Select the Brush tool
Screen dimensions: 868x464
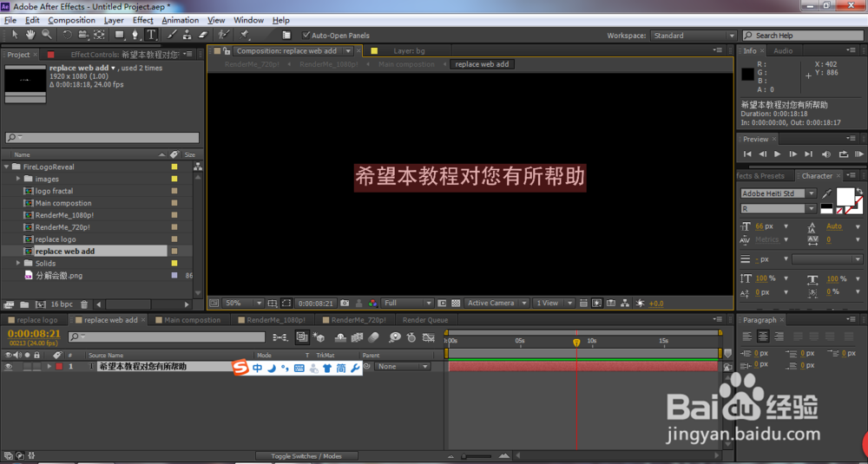pos(172,35)
